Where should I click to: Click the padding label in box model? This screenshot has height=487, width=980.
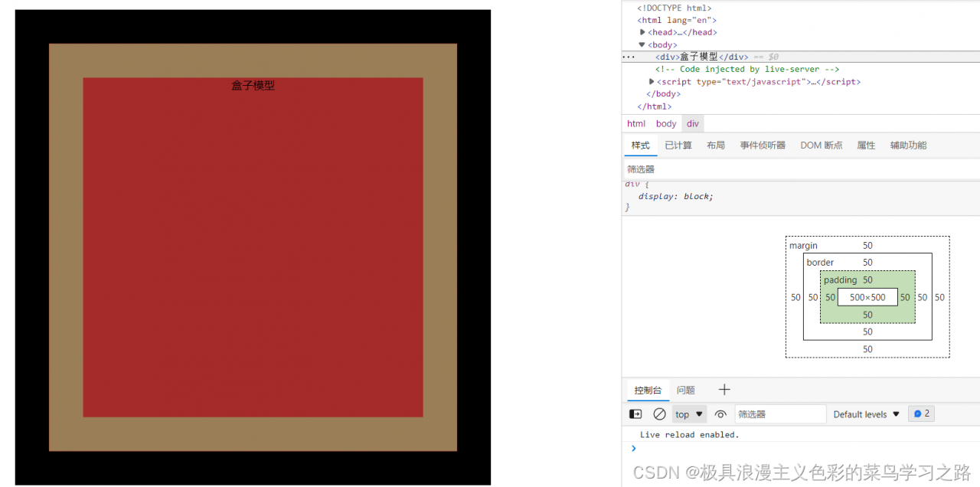coord(840,280)
